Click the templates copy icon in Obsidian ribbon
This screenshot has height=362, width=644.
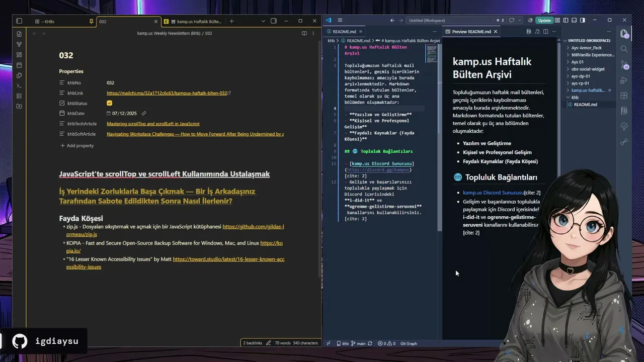(19, 75)
